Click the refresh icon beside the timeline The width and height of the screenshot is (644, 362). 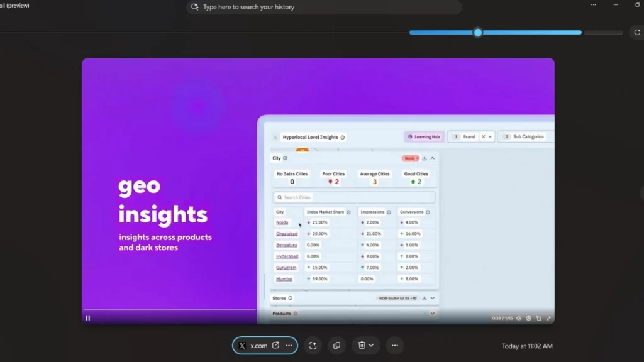click(x=637, y=33)
